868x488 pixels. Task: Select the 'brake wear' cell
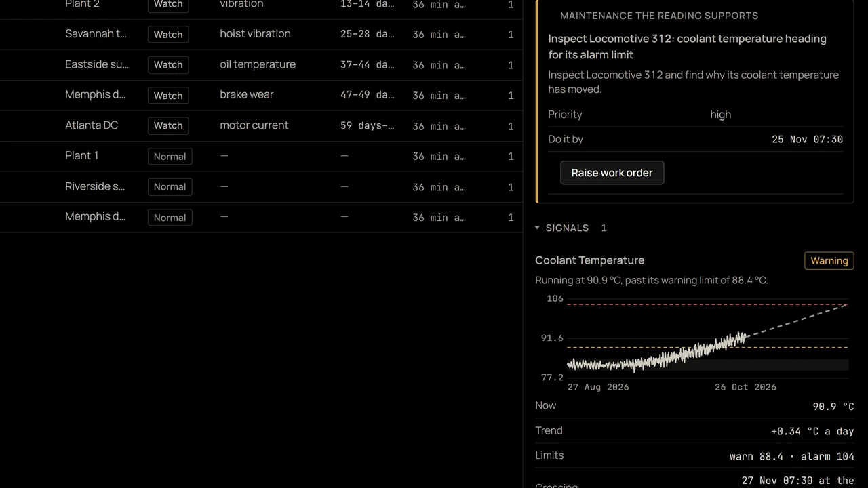tap(246, 94)
